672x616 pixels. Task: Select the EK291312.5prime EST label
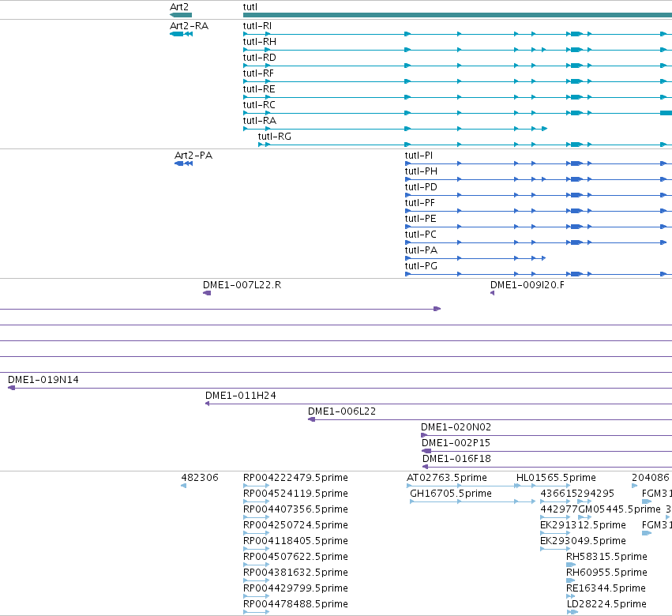583,525
